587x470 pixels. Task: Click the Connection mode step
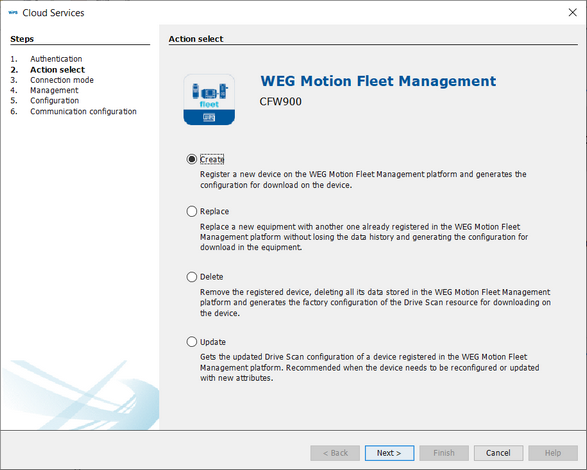[x=62, y=80]
